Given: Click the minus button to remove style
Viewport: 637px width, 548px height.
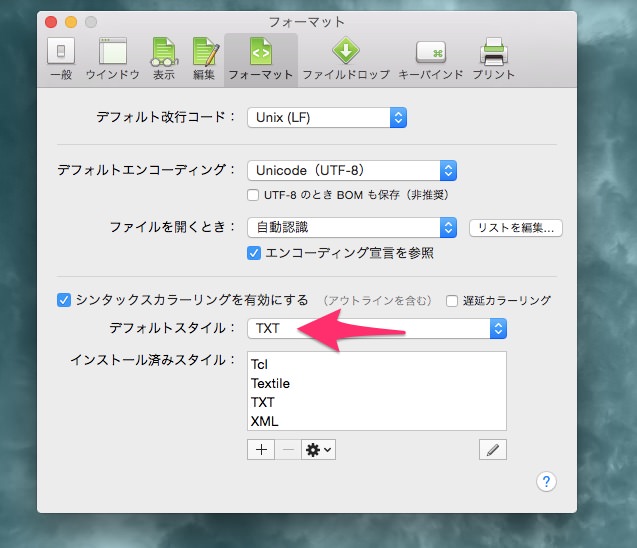Looking at the screenshot, I should tap(288, 450).
